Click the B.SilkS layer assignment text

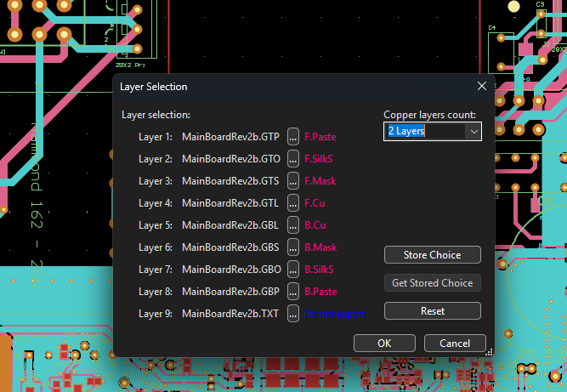319,270
